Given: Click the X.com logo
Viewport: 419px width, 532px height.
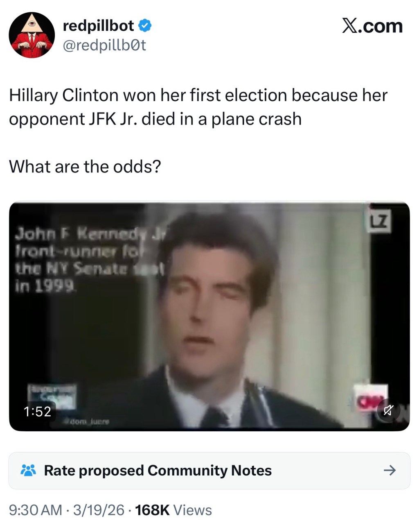Looking at the screenshot, I should 372,26.
